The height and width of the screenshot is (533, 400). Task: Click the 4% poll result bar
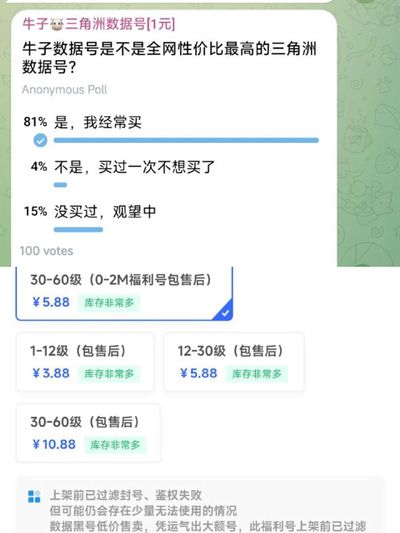(x=60, y=185)
